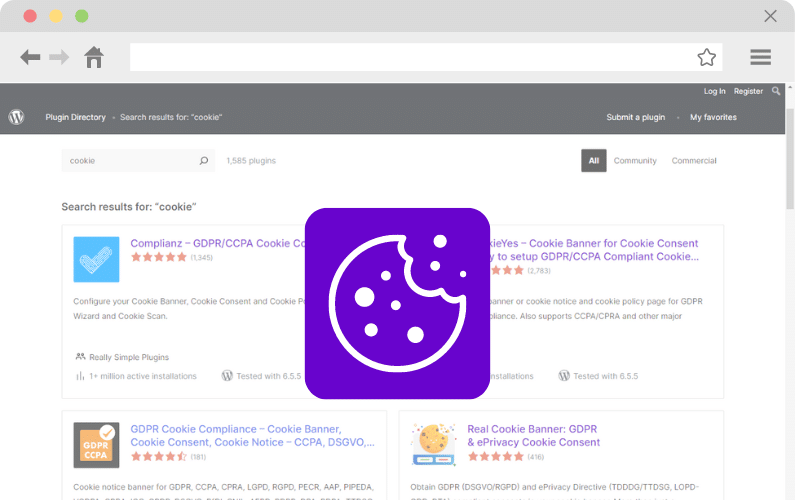Open the Complianz plugin thumbnail

coord(96,259)
